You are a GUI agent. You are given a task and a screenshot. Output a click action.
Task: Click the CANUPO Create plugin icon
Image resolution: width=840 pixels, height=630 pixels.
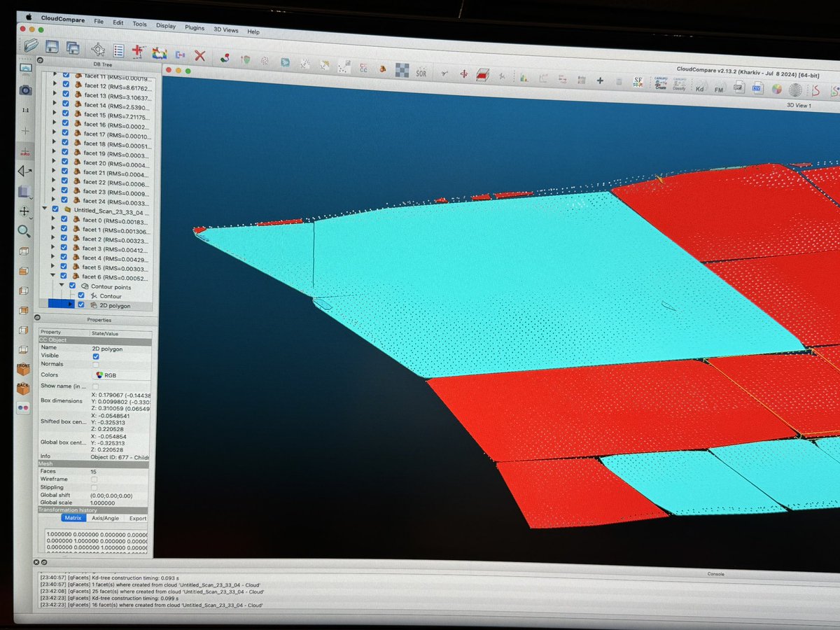tap(659, 83)
